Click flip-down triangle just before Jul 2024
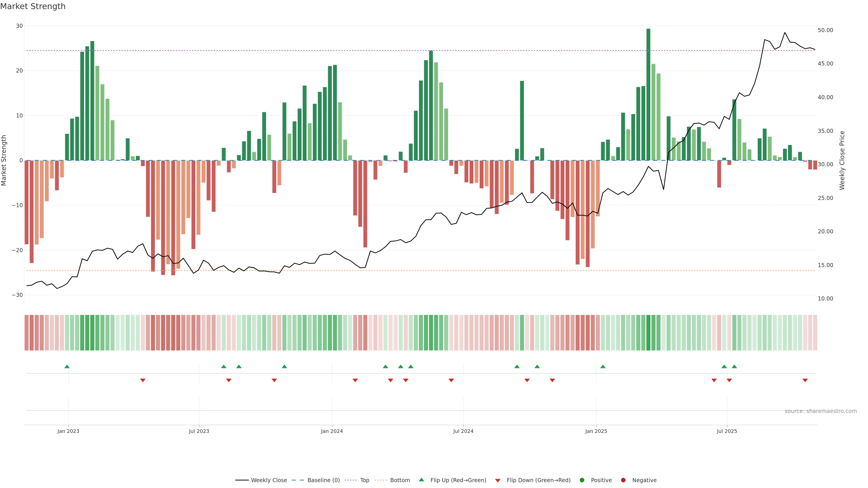The height and width of the screenshot is (488, 868). (451, 380)
